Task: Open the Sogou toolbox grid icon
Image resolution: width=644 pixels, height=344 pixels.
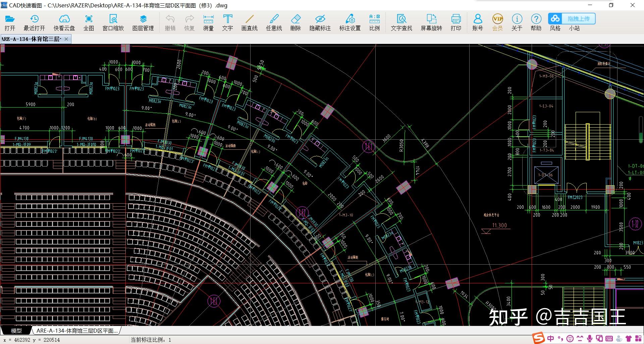Action: (638, 339)
